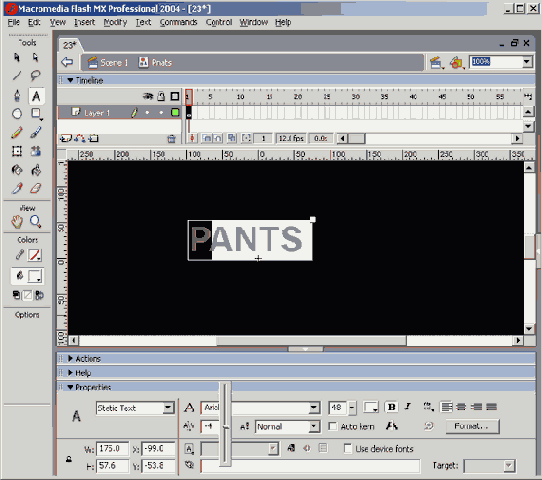Open the Static Text type dropdown
Image resolution: width=542 pixels, height=480 pixels.
coord(135,408)
